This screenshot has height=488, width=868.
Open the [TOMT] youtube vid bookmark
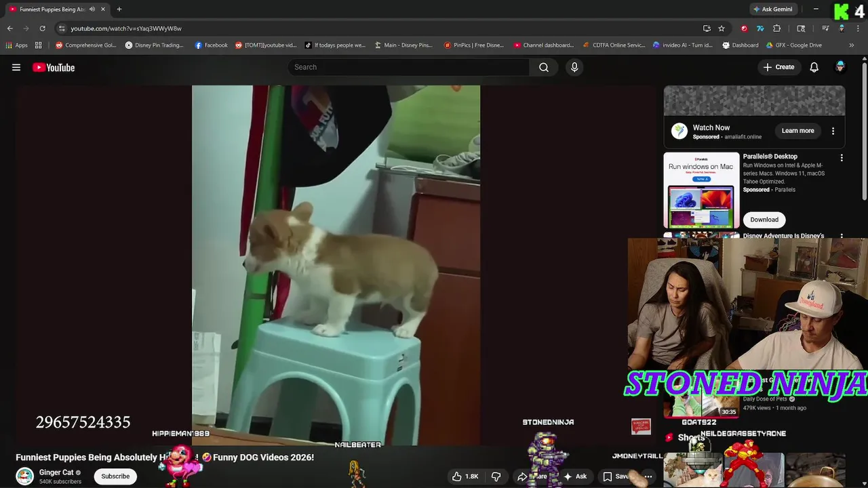[266, 45]
